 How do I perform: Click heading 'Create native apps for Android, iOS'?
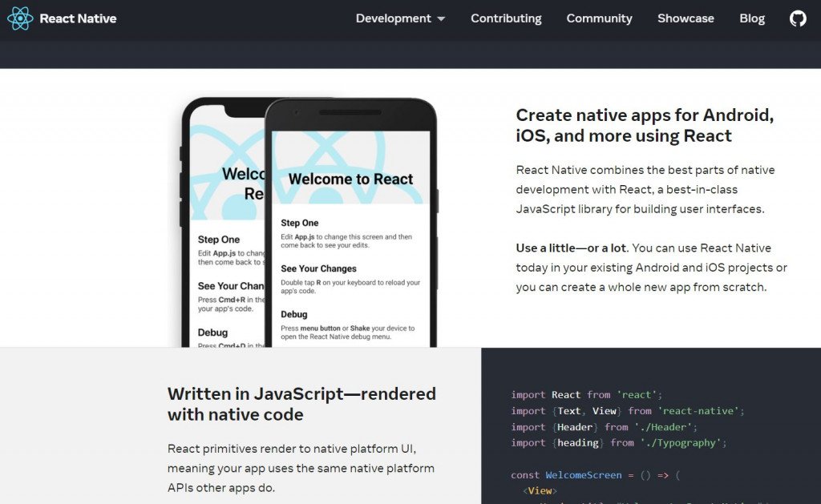(x=645, y=125)
